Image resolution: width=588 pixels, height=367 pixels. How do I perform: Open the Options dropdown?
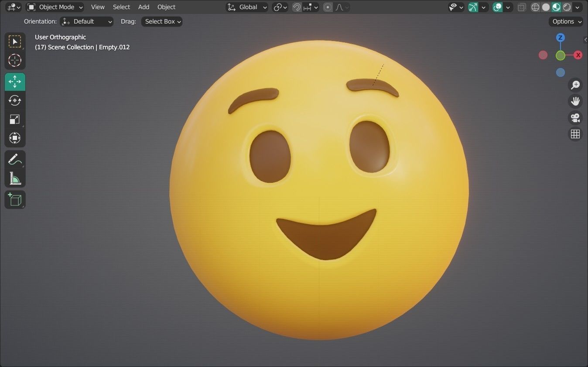[x=566, y=21]
